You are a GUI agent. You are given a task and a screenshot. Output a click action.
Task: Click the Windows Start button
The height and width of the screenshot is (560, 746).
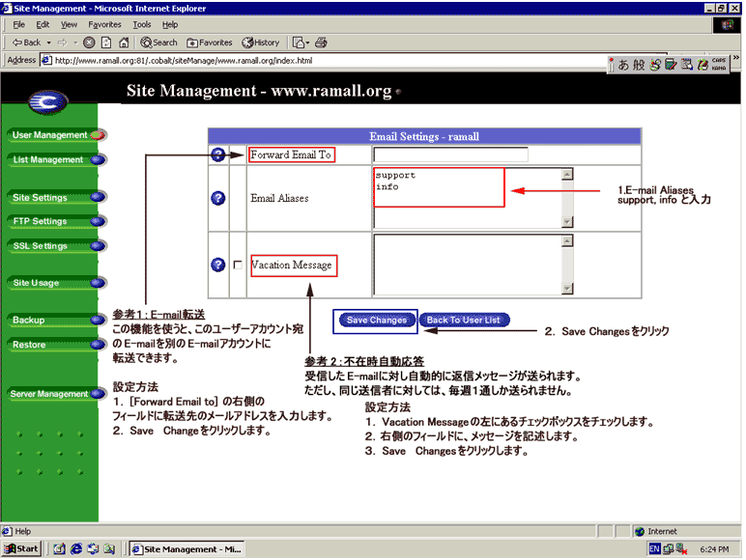click(22, 548)
